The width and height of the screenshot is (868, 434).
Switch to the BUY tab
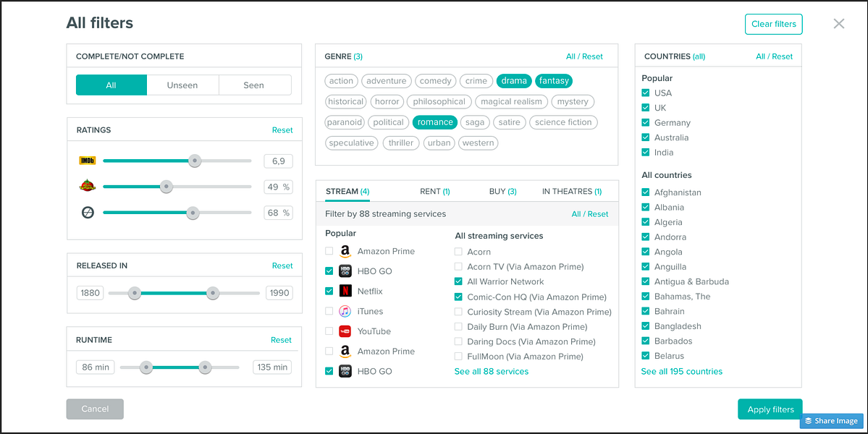(502, 191)
